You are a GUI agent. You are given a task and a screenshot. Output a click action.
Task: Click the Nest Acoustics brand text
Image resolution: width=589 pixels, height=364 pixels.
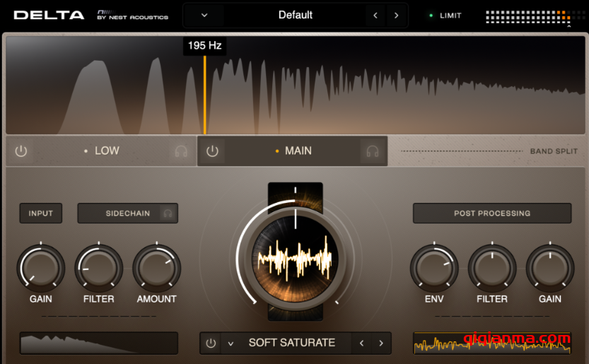(133, 16)
